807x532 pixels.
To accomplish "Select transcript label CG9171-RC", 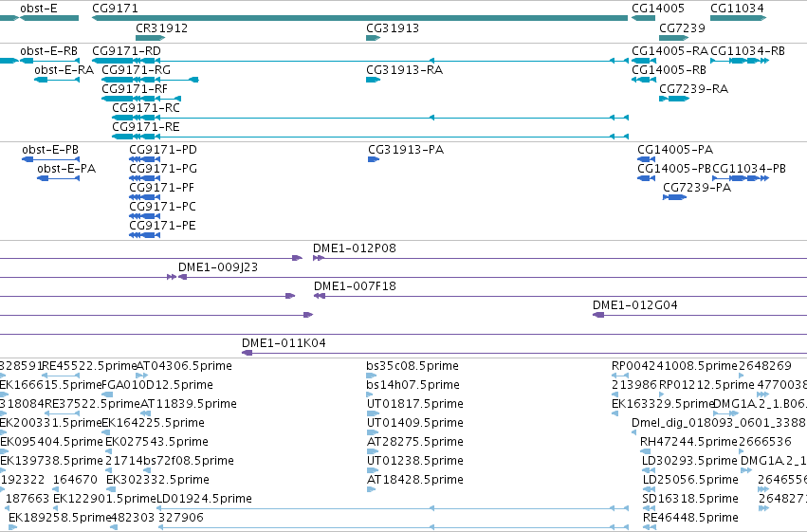I will (146, 108).
